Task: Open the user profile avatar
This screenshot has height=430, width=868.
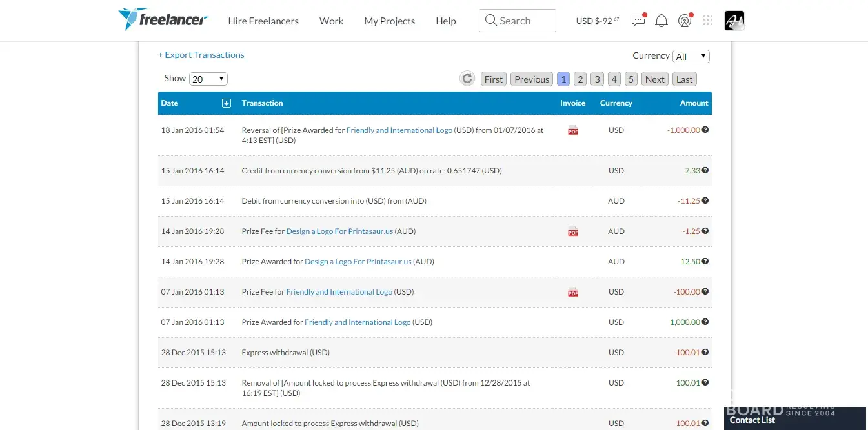Action: coord(734,21)
